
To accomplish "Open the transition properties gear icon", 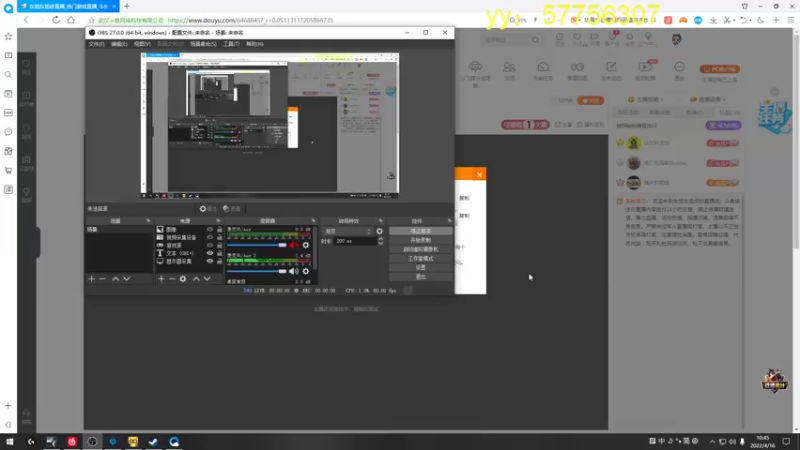I will pyautogui.click(x=380, y=231).
